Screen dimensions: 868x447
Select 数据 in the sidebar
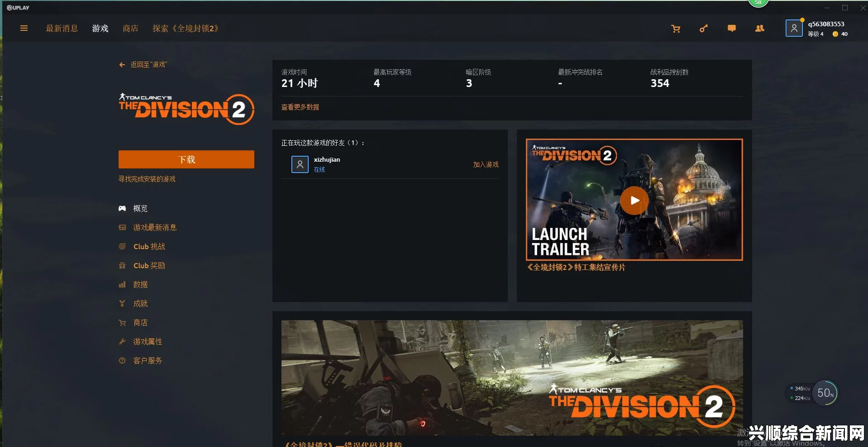(x=140, y=284)
